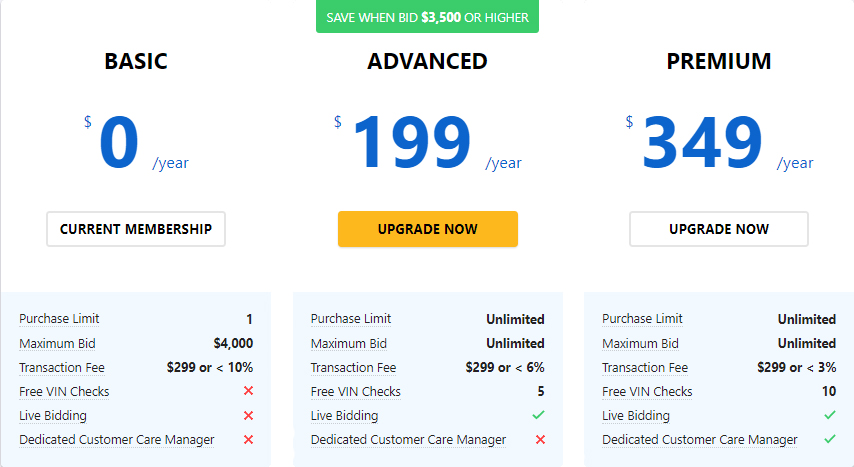This screenshot has height=467, width=854.
Task: Click red X for Basic Free VIN Checks
Action: tap(248, 391)
